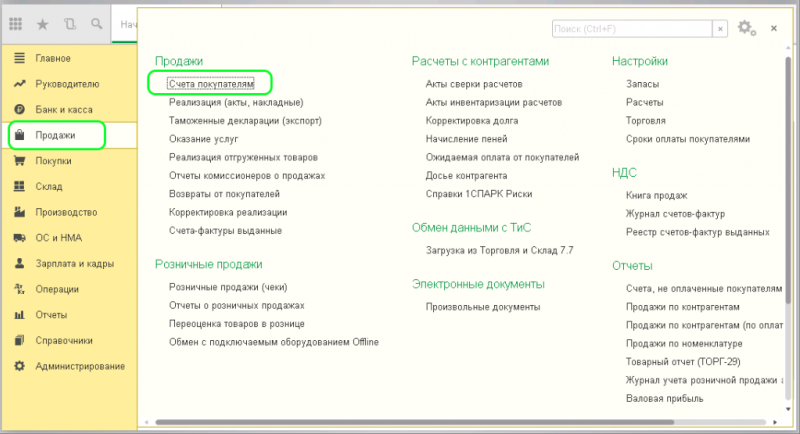
Task: Click the Зарплата и кадры person icon
Action: 19,263
